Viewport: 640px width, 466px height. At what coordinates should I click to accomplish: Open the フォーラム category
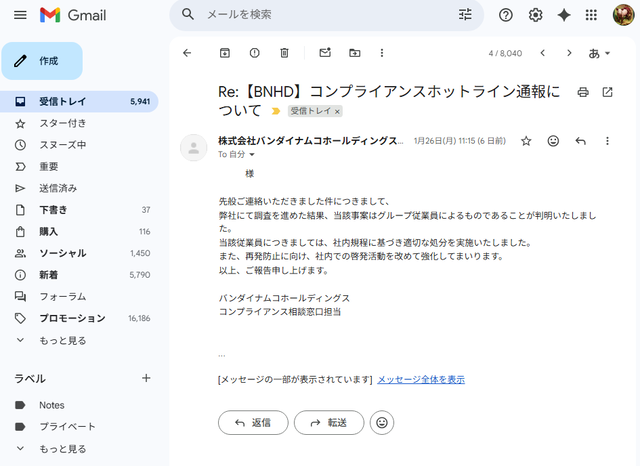(x=79, y=296)
